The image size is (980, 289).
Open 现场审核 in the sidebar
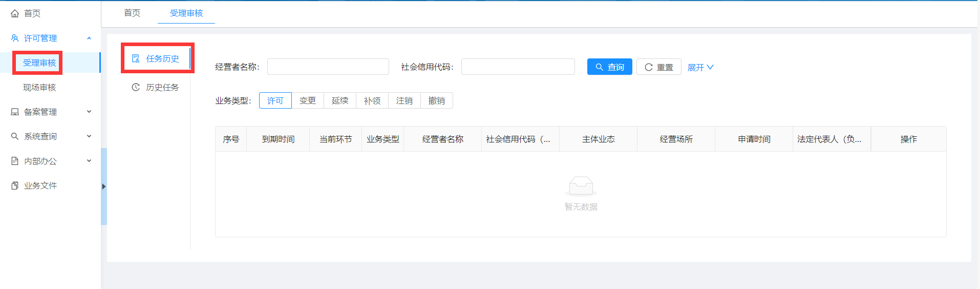(39, 87)
